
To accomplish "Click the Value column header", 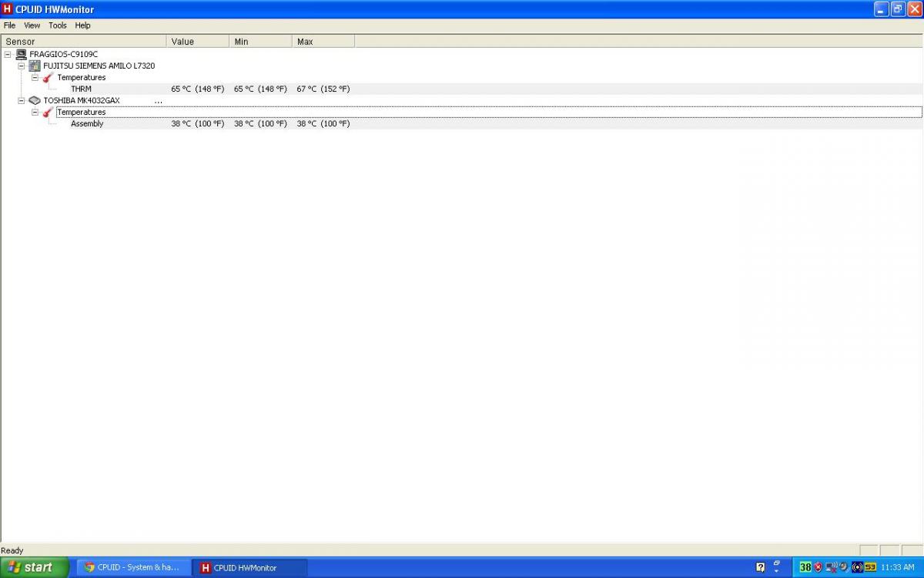I will [x=198, y=42].
